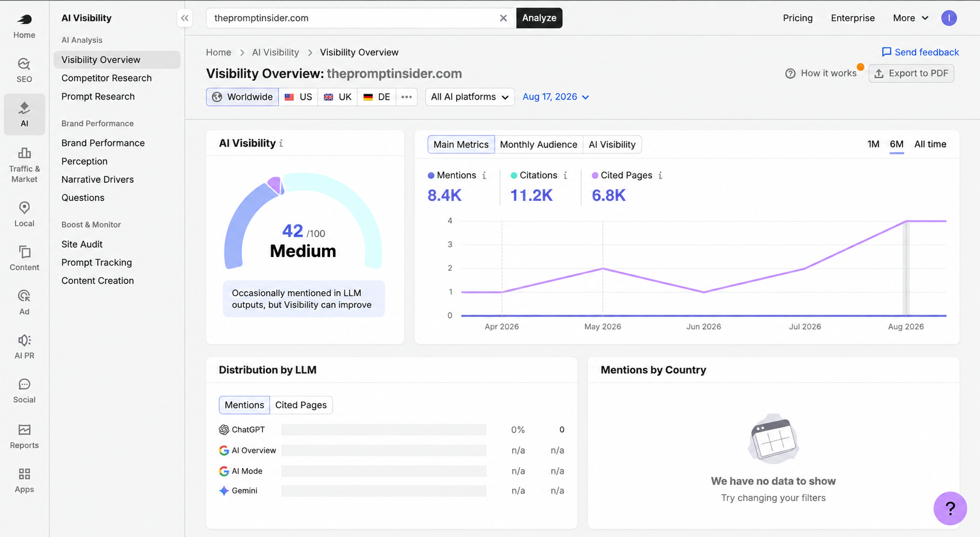Select the Cited Pages distribution tab
980x537 pixels.
301,405
